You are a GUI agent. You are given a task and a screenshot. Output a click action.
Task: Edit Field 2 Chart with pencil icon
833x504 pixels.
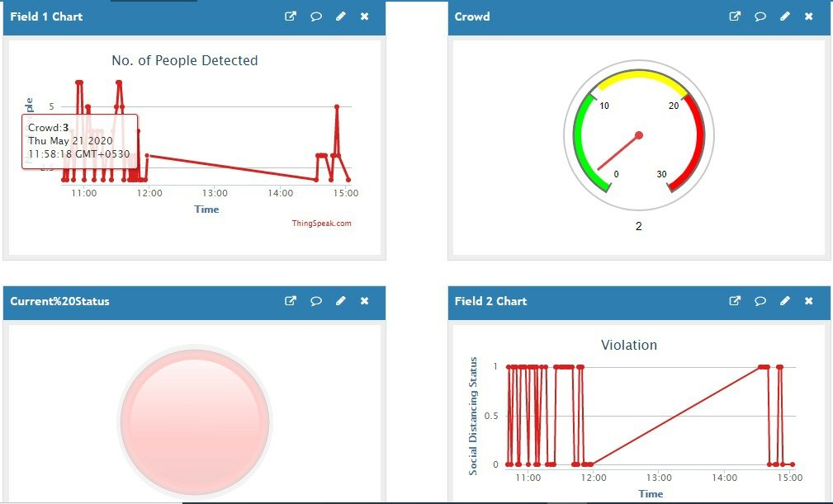coord(784,301)
